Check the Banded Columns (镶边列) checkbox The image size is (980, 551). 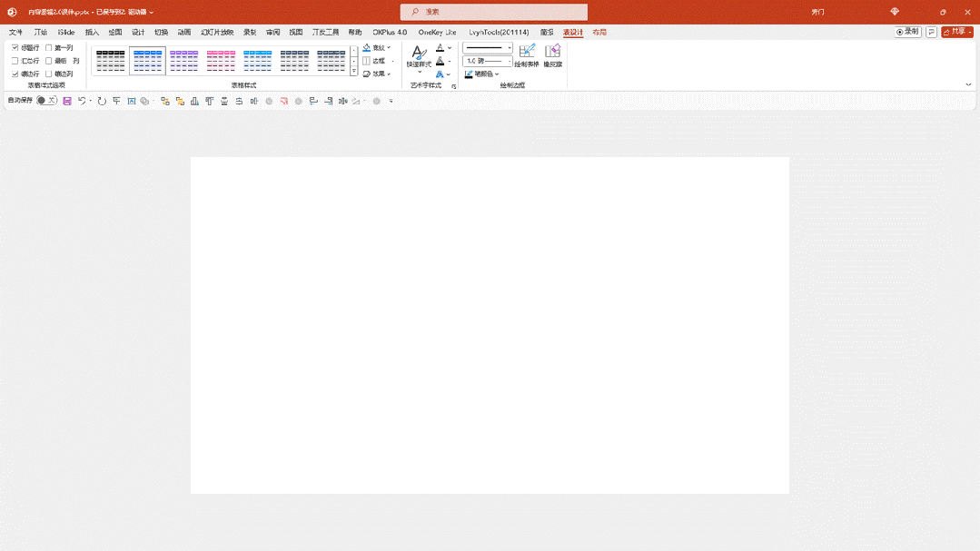[x=49, y=74]
